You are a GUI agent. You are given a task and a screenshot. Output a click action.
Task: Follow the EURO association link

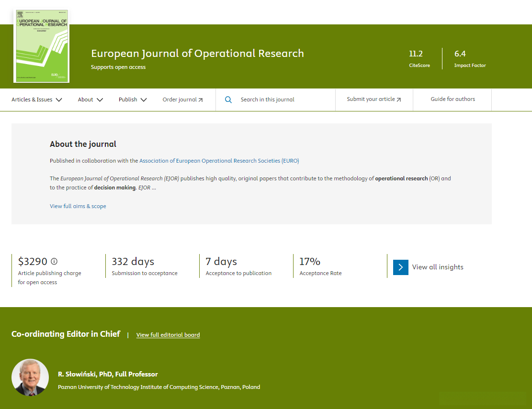tap(219, 161)
